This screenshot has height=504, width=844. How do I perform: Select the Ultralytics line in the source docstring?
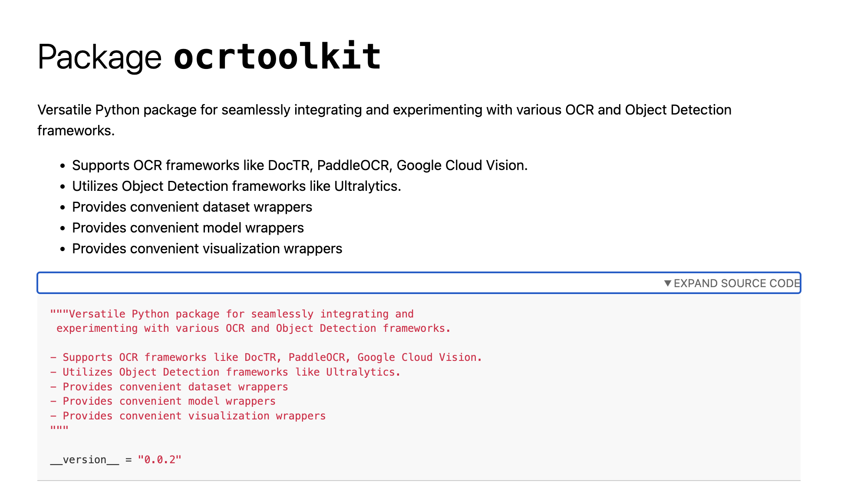click(x=362, y=372)
